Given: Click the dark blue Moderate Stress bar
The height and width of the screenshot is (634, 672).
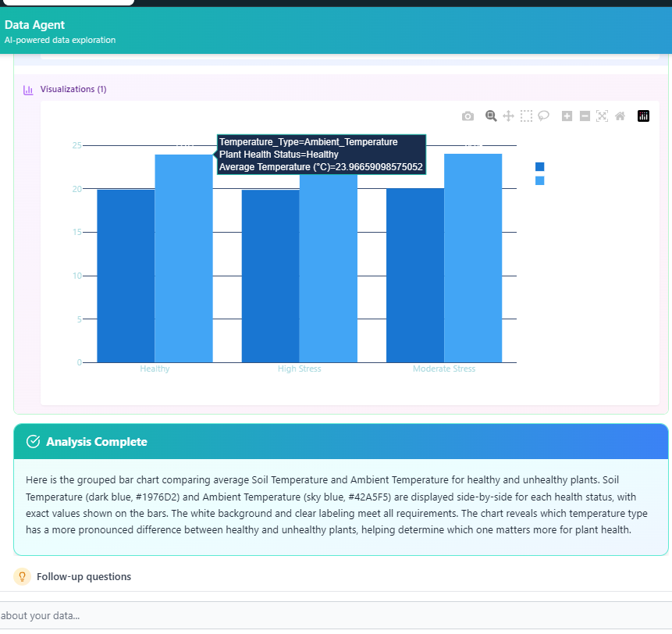Looking at the screenshot, I should [x=415, y=276].
